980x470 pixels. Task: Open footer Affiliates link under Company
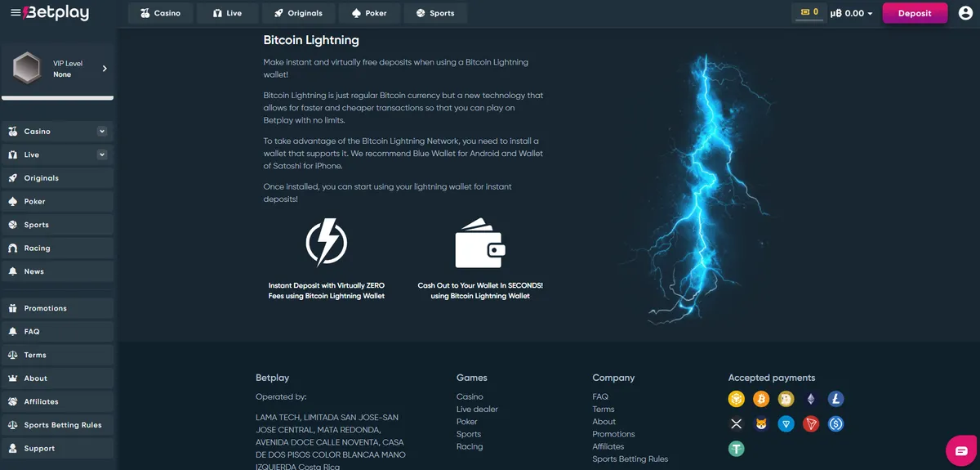pyautogui.click(x=608, y=446)
